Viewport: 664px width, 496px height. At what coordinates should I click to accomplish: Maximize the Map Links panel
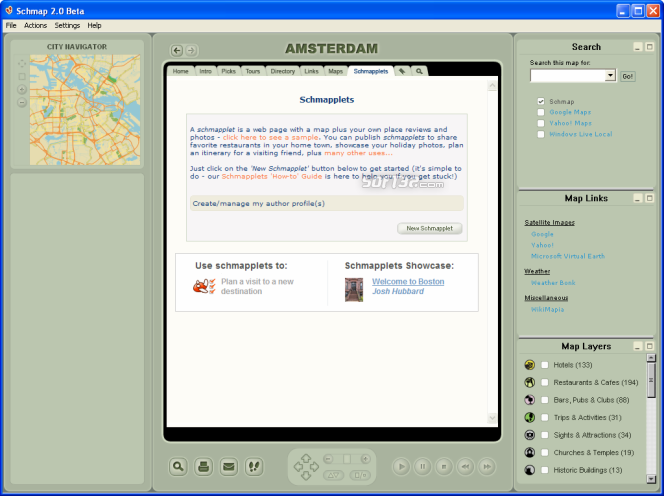pyautogui.click(x=649, y=198)
